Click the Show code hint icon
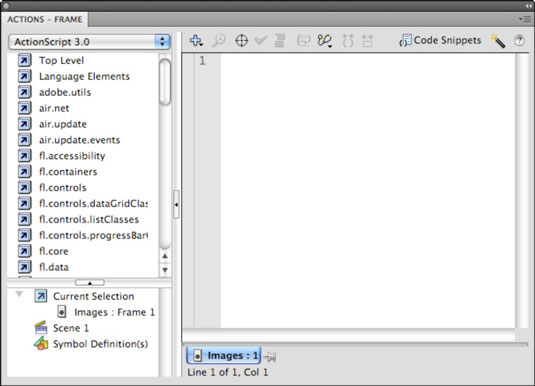Screen dimensions: 535x386 coord(303,41)
